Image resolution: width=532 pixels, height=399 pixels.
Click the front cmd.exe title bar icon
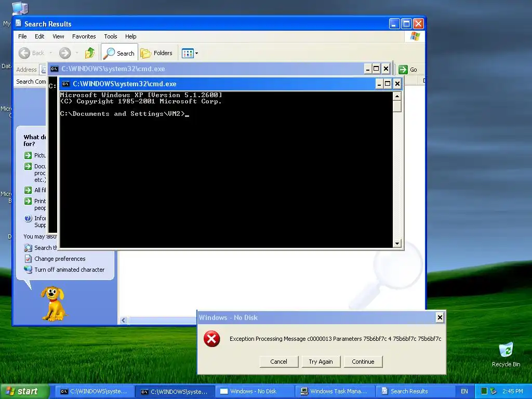coord(66,84)
